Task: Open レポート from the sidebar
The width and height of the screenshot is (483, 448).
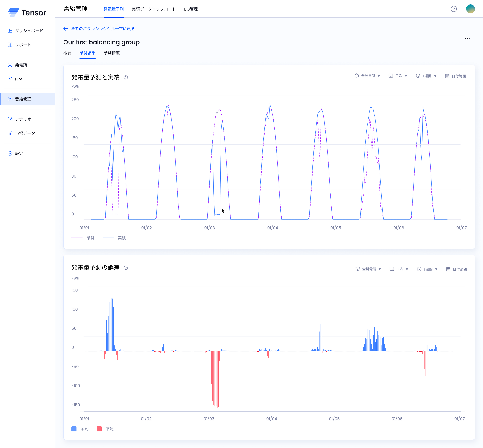Action: tap(23, 45)
